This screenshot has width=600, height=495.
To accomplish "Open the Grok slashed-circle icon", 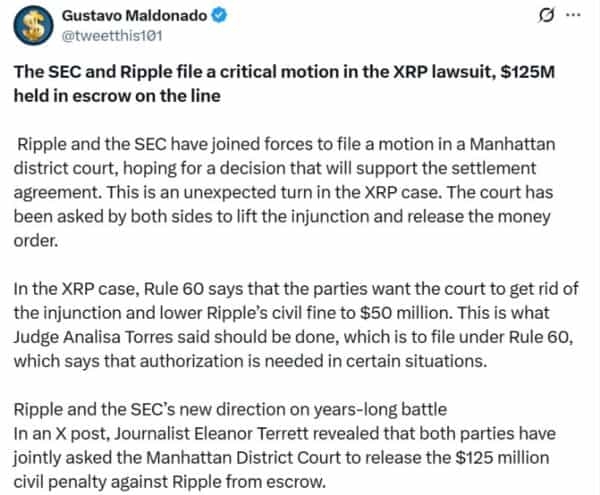I will (x=547, y=16).
